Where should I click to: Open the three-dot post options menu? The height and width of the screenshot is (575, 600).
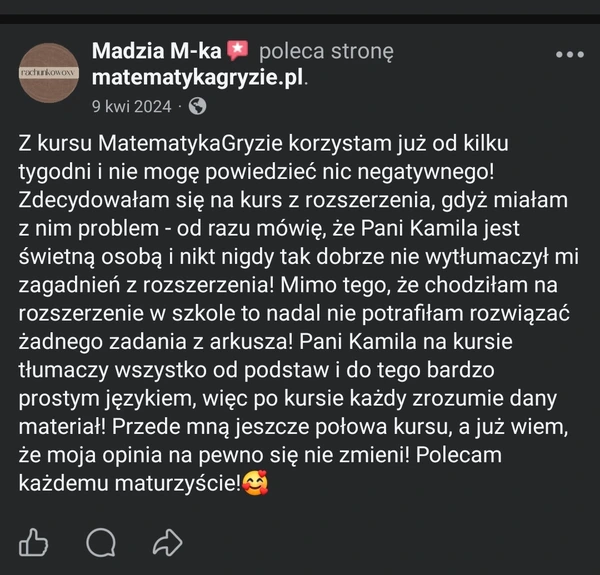click(x=568, y=53)
